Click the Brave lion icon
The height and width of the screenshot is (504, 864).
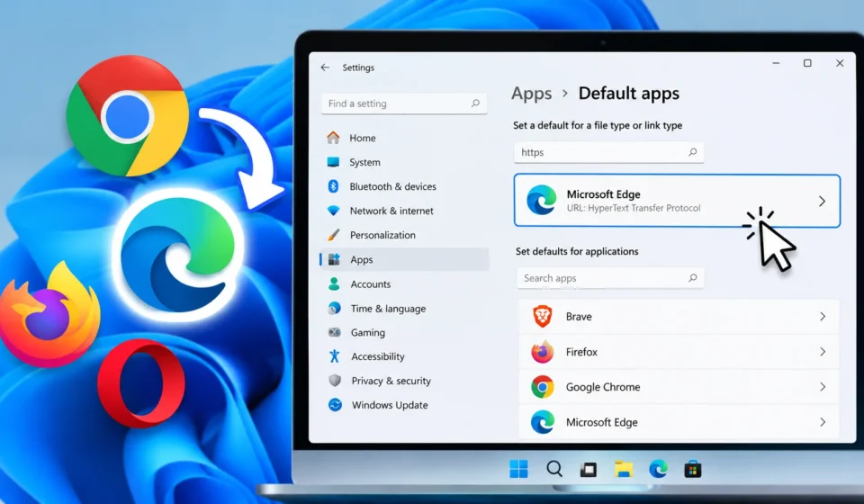coord(543,316)
